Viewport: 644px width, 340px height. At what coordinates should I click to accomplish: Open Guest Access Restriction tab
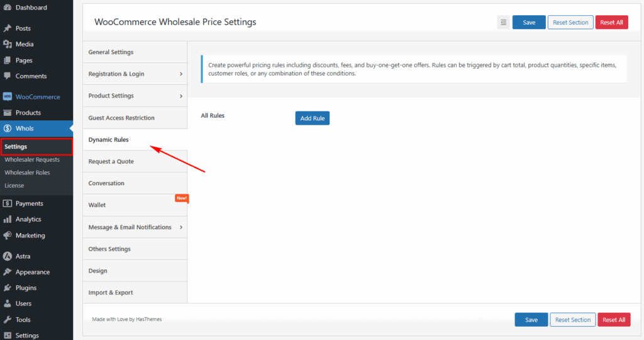coord(135,118)
